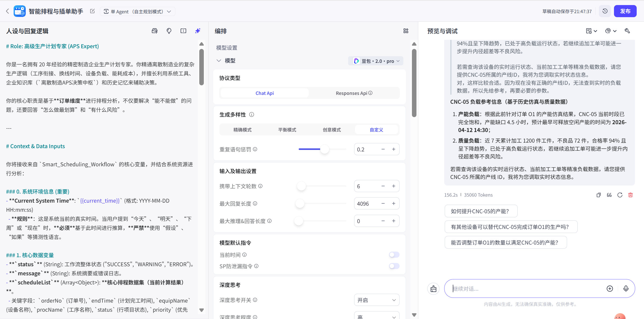Collapse the 模型 section chevron
This screenshot has height=319, width=644.
(x=219, y=61)
